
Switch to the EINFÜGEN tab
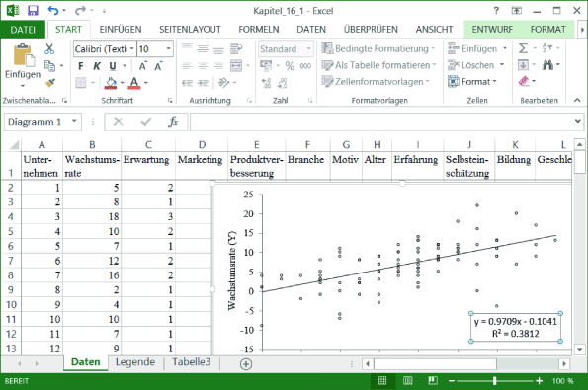coord(120,30)
